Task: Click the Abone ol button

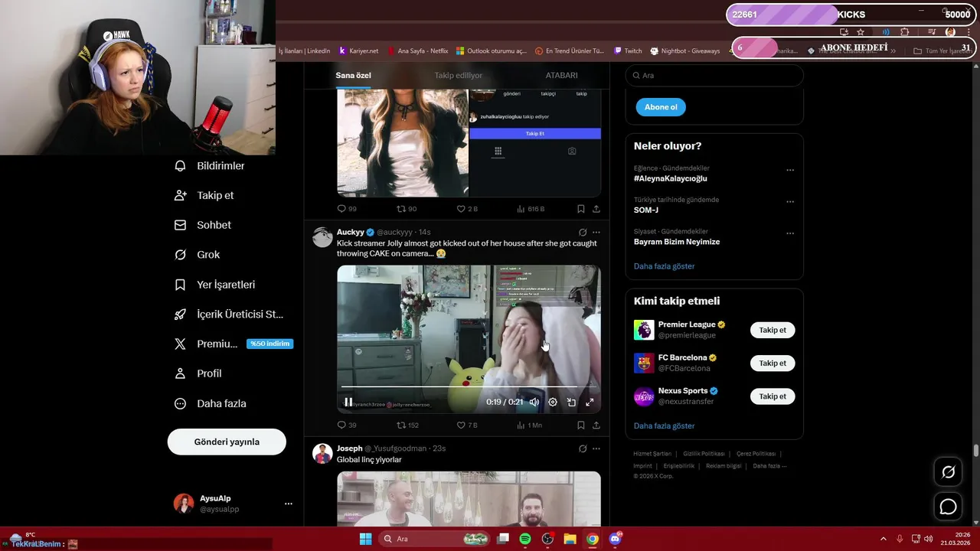Action: pyautogui.click(x=661, y=107)
